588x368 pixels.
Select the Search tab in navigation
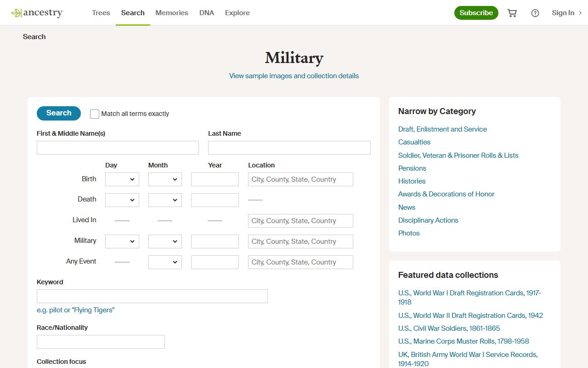point(133,13)
